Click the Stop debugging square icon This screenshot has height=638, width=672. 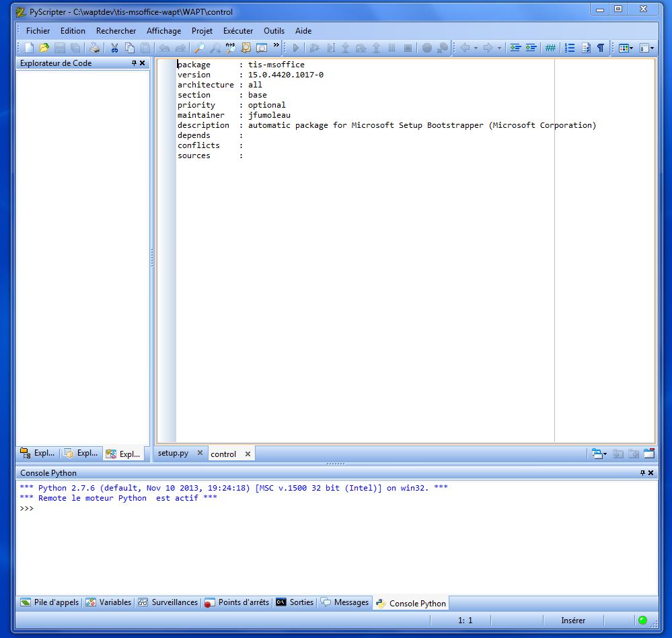[408, 48]
